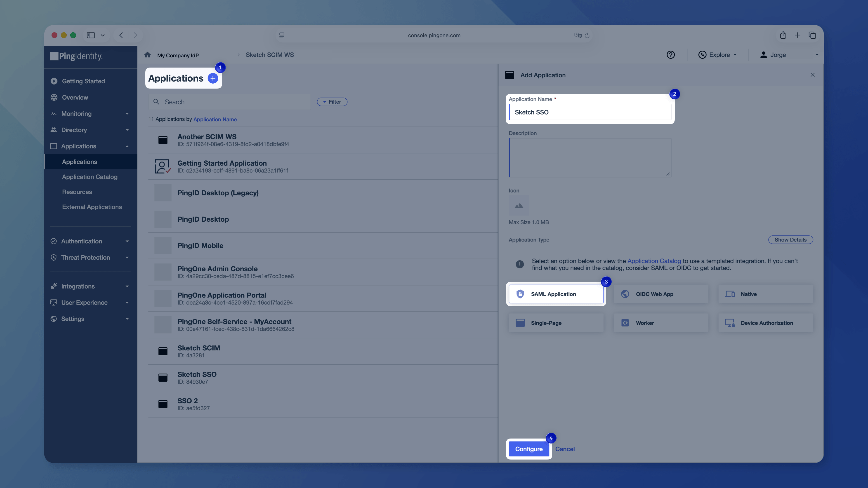Viewport: 868px width, 488px height.
Task: Click the Safari translate icon
Action: (578, 35)
